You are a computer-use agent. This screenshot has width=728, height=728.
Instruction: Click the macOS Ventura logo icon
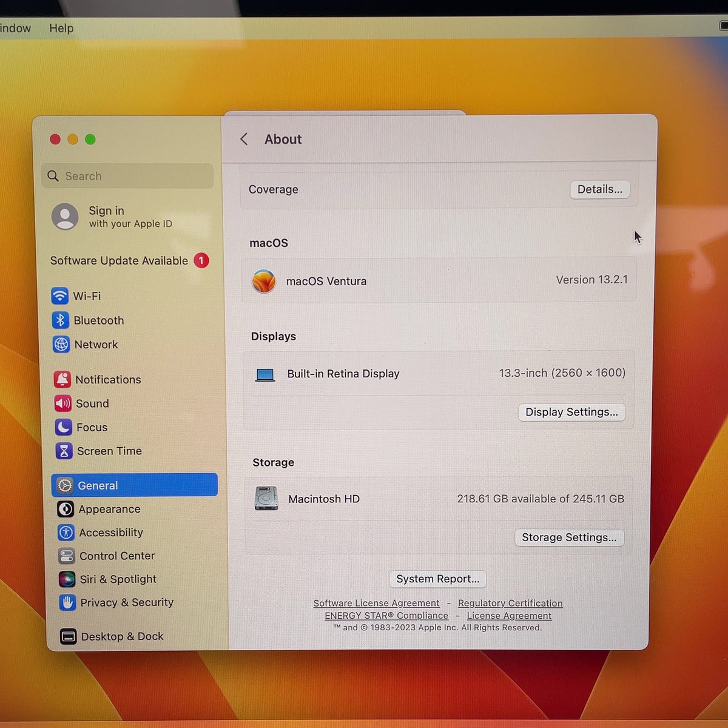(264, 281)
